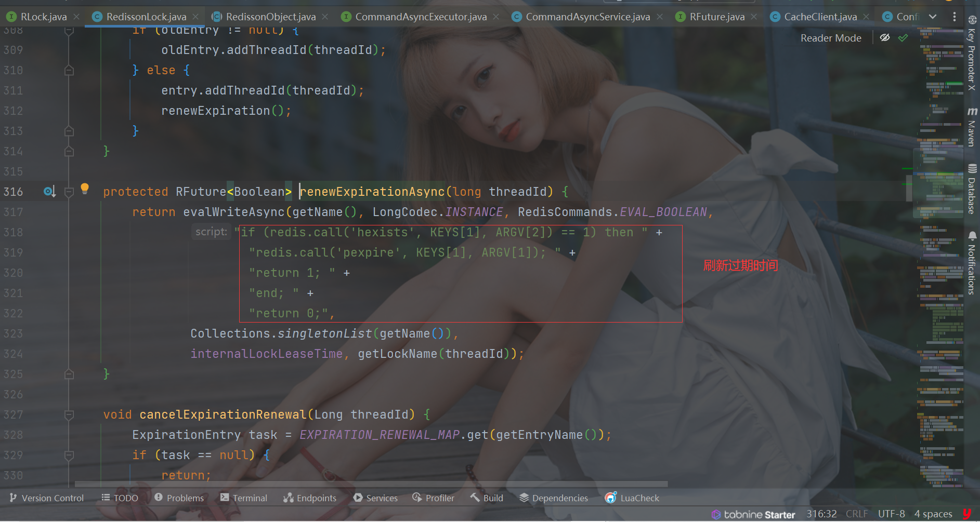Open the Terminal tool window
Image resolution: width=980 pixels, height=522 pixels.
(243, 498)
